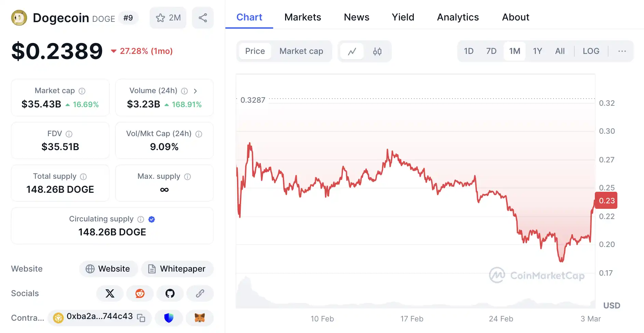
Task: Copy the contract address 0xba2a...744c43
Action: 141,318
